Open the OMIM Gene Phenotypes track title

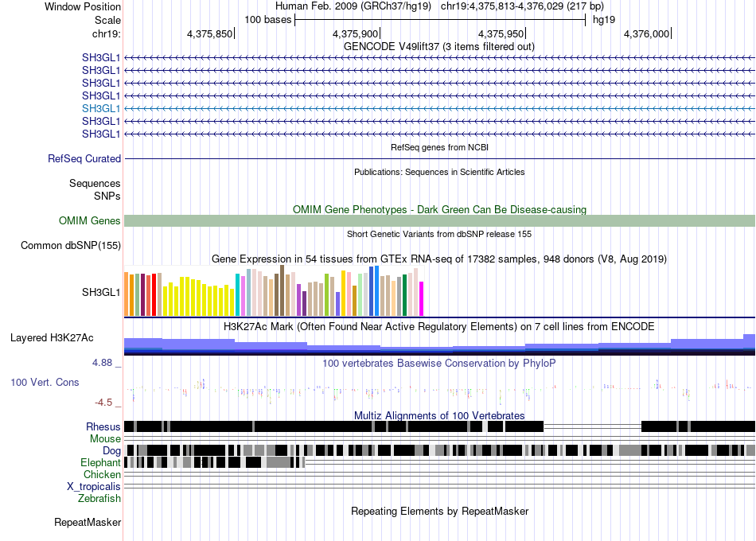(x=439, y=210)
